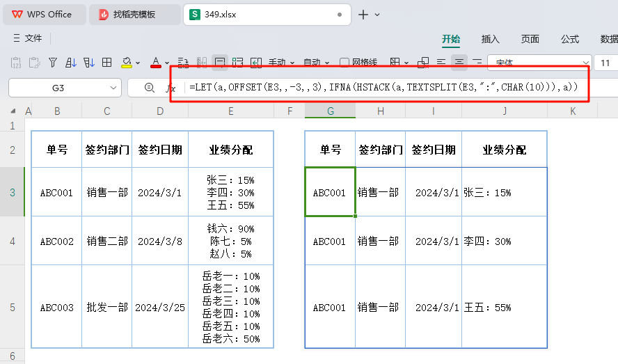Click the highlighted freeze pane icon
618x364 pixels.
point(219,63)
